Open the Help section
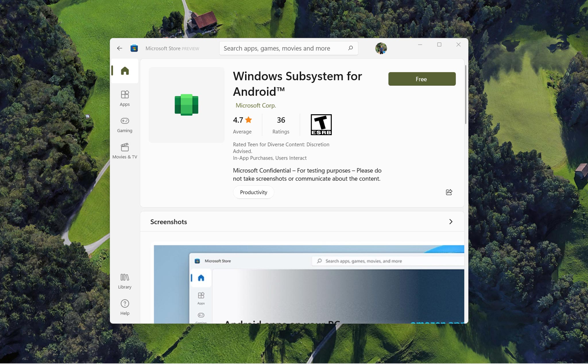 125,307
